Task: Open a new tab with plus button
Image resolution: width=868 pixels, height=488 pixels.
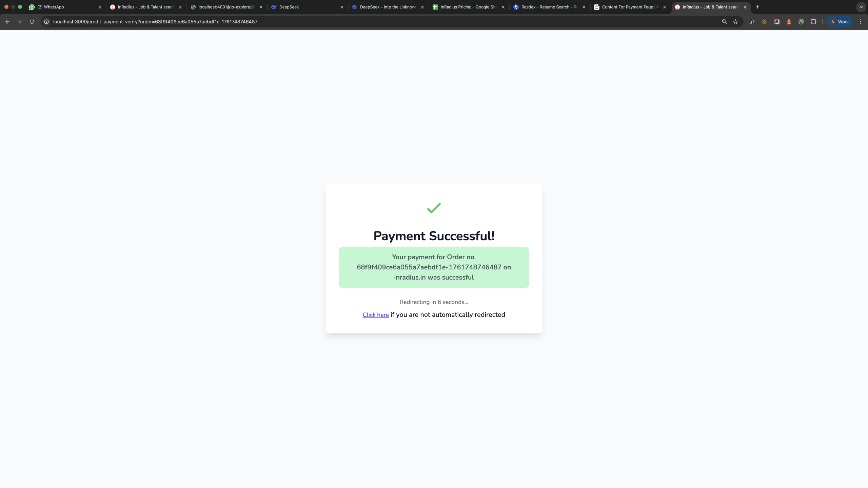Action: point(757,7)
